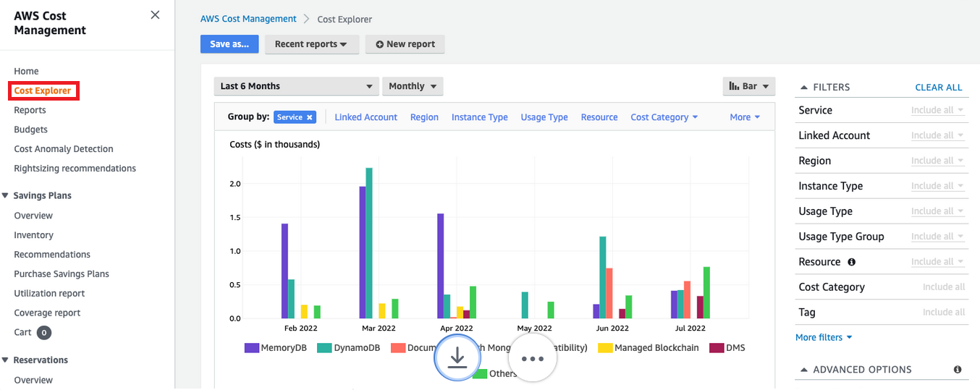Group by Resource
This screenshot has height=390, width=980.
[599, 117]
